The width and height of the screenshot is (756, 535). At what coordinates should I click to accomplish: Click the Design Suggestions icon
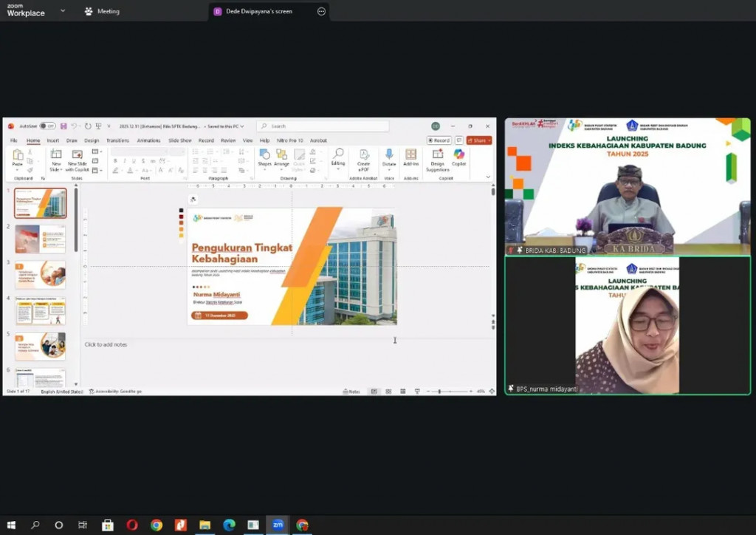[x=437, y=157]
